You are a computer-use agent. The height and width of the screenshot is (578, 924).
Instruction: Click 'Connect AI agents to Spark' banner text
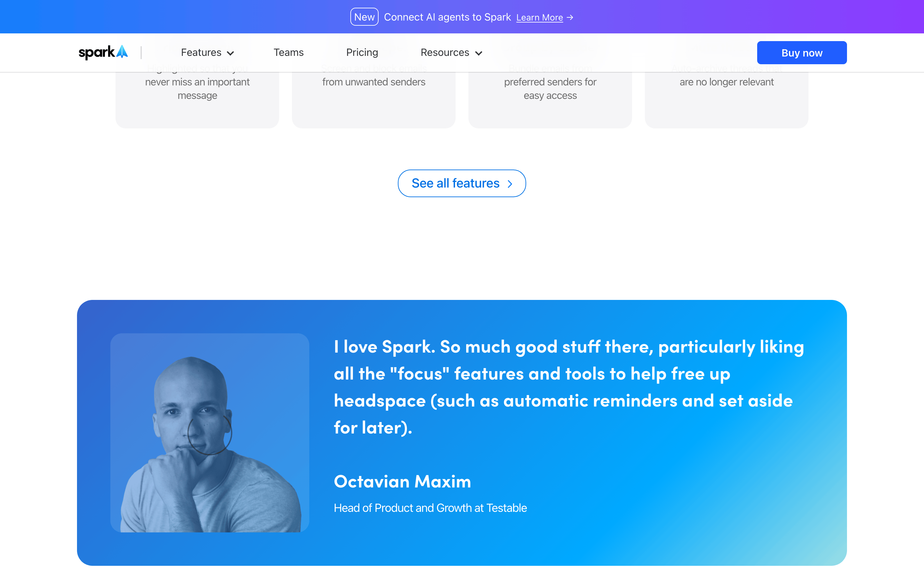click(447, 17)
